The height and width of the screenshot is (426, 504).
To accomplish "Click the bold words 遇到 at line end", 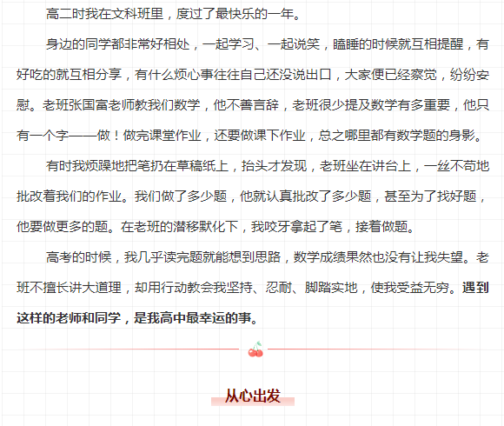I will coord(475,288).
